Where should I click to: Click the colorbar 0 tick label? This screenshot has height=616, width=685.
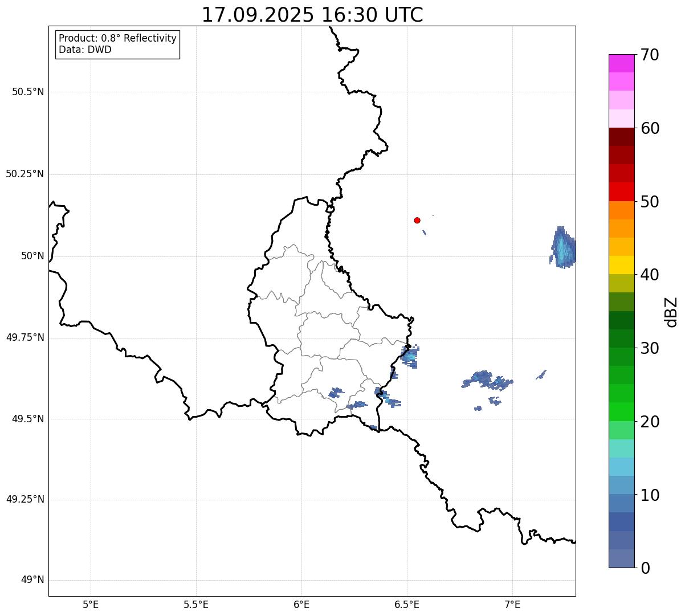pyautogui.click(x=645, y=568)
